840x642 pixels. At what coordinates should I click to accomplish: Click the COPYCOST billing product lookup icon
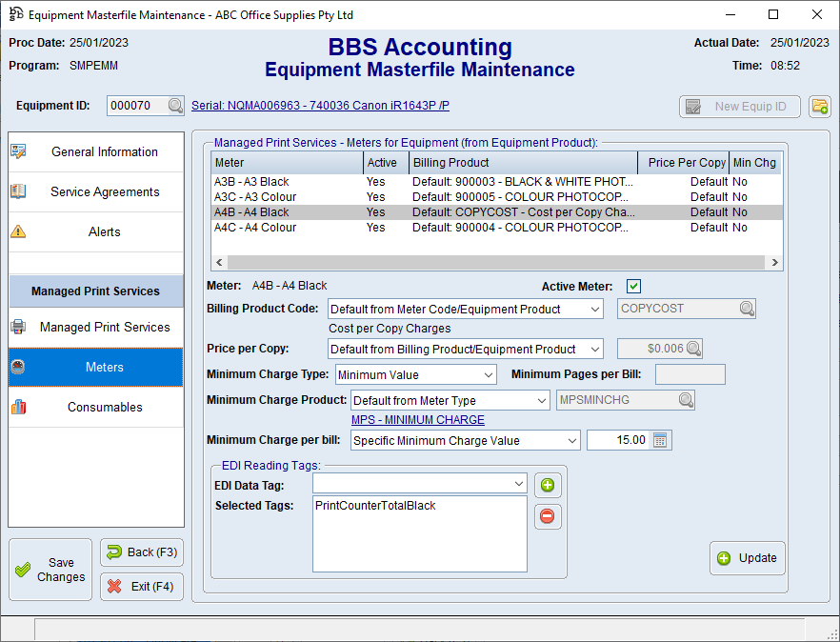(746, 309)
